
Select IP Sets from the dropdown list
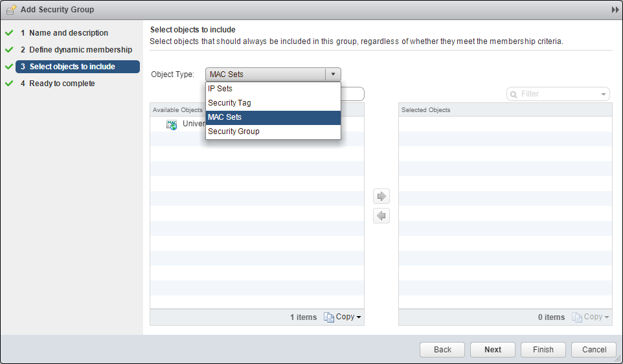[x=220, y=89]
